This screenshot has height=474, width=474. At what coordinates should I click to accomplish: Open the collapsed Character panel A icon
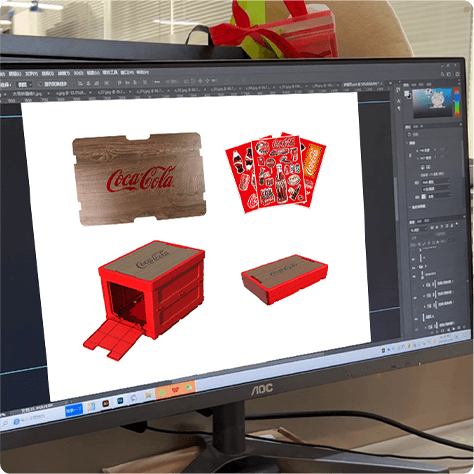(399, 101)
